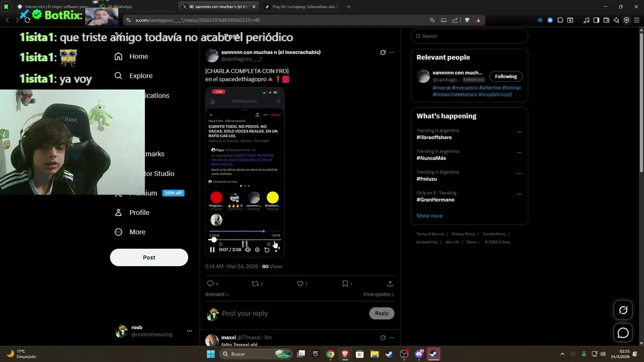Open the floating Grok button
This screenshot has height=362, width=644.
click(623, 310)
